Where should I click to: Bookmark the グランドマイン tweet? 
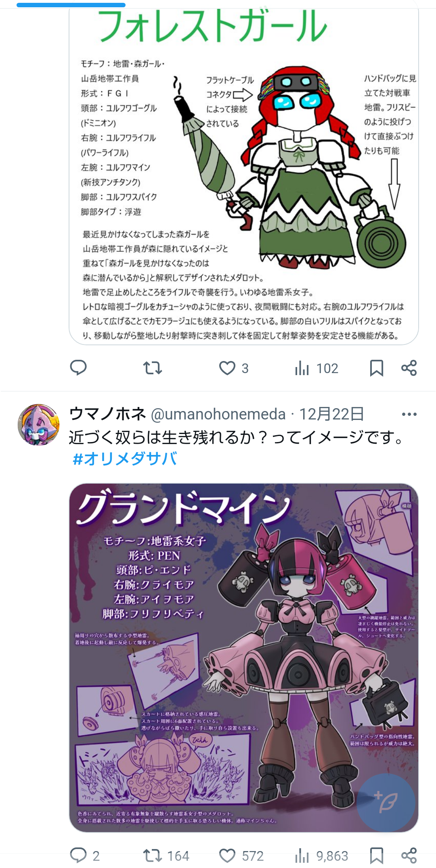pos(376,855)
